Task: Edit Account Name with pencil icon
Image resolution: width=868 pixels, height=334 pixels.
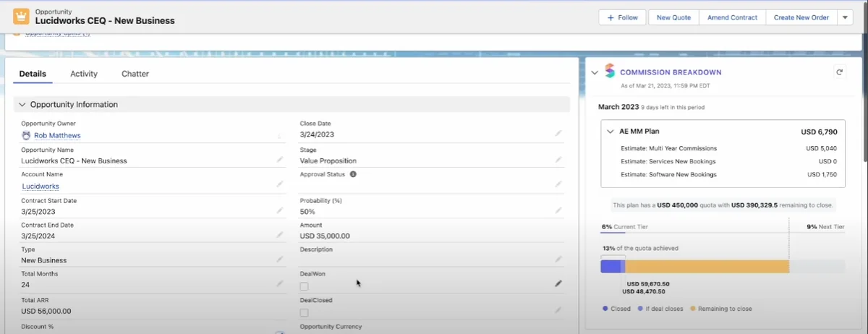Action: pyautogui.click(x=280, y=185)
